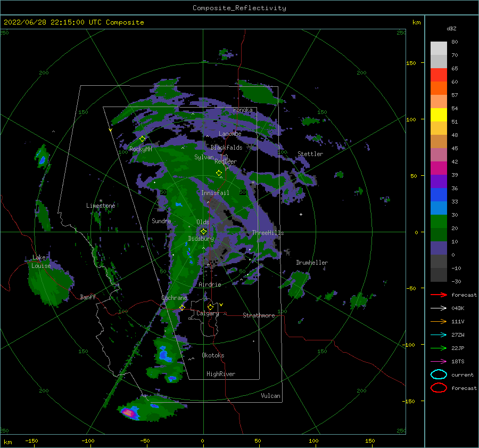This screenshot has width=479, height=448.
Task: Click the green 22JP arrow in legend
Action: click(439, 348)
